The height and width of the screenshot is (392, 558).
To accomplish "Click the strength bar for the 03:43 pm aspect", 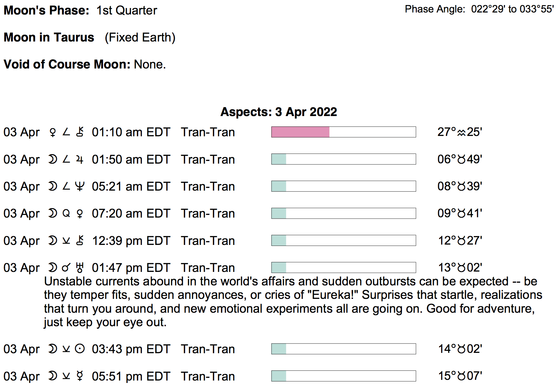I will [344, 349].
